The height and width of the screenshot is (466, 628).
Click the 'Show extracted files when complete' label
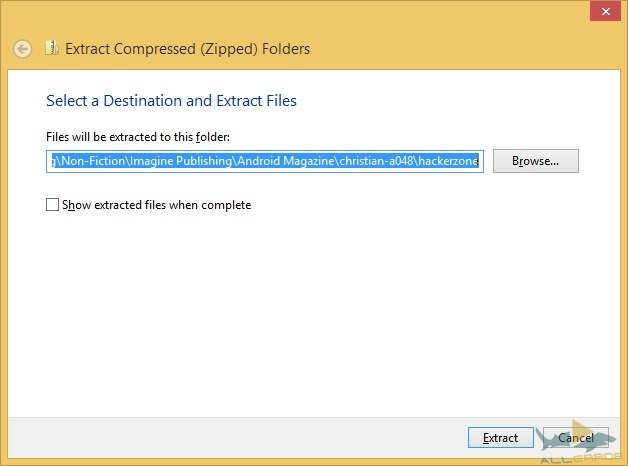[x=156, y=205]
